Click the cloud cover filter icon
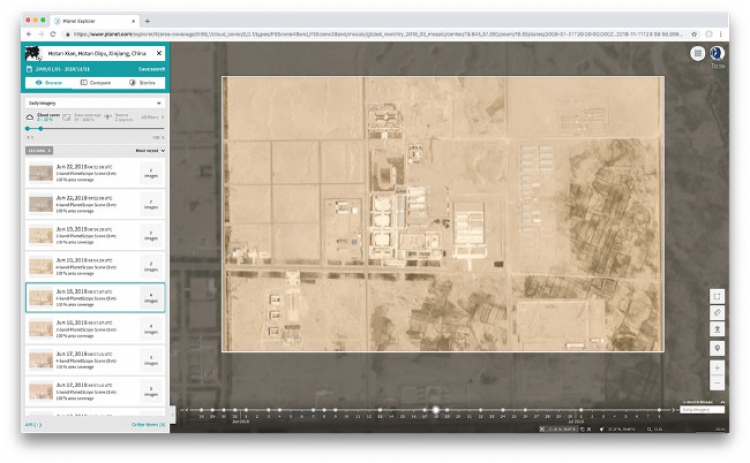The image size is (750, 463). coord(30,117)
